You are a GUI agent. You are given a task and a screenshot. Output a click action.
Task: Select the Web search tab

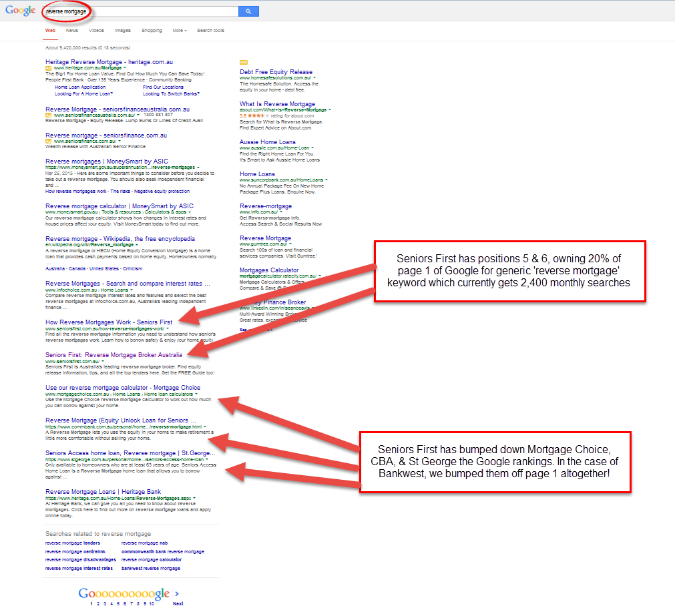coord(50,31)
